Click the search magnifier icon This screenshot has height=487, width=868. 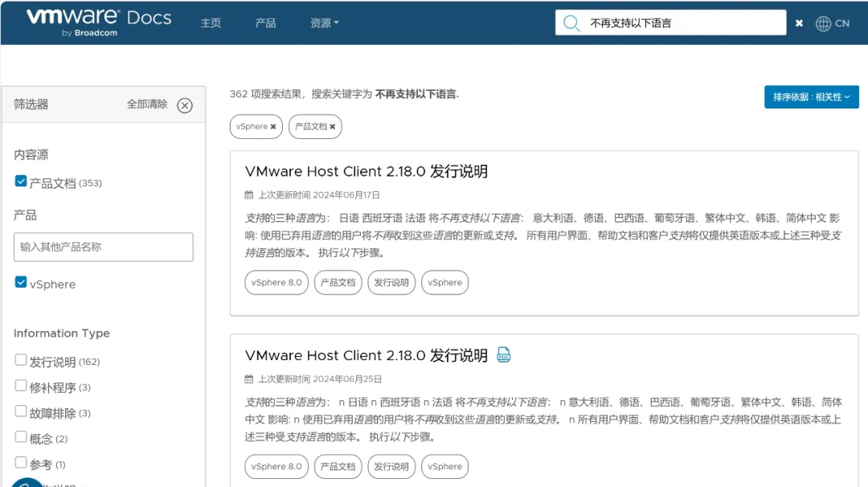pyautogui.click(x=571, y=23)
